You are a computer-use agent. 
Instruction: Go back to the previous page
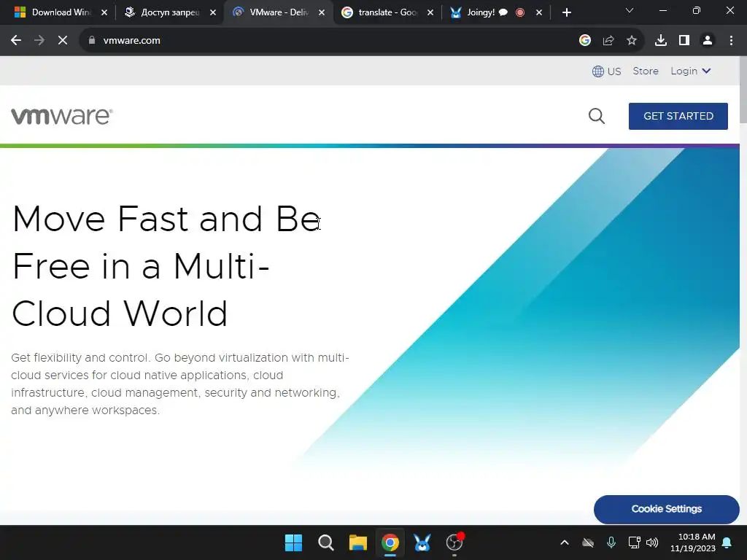point(16,41)
